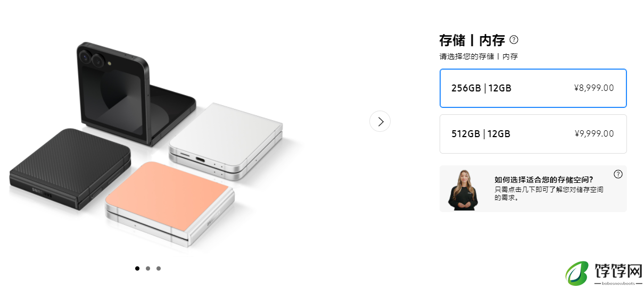Click the next image arrow button
Screen dimensions: 644x286
[379, 121]
